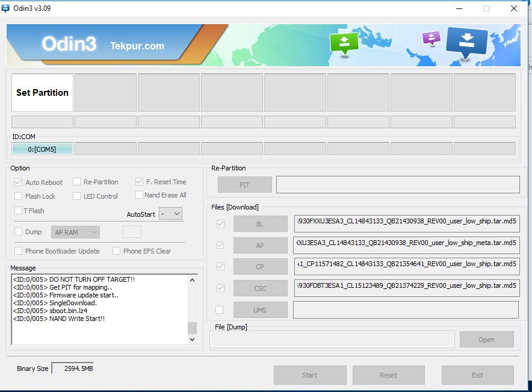Minimize the Odin3 window
Screen dimensions: 532x392
[x=459, y=8]
